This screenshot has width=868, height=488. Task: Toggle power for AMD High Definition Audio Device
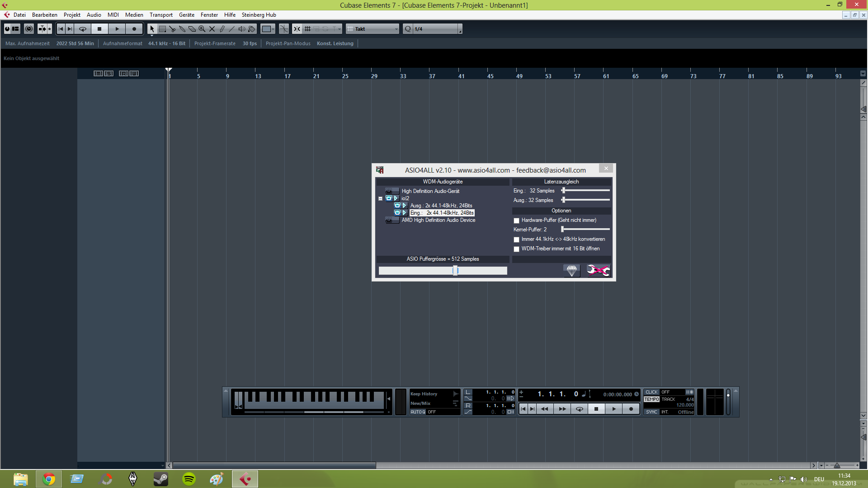(389, 220)
